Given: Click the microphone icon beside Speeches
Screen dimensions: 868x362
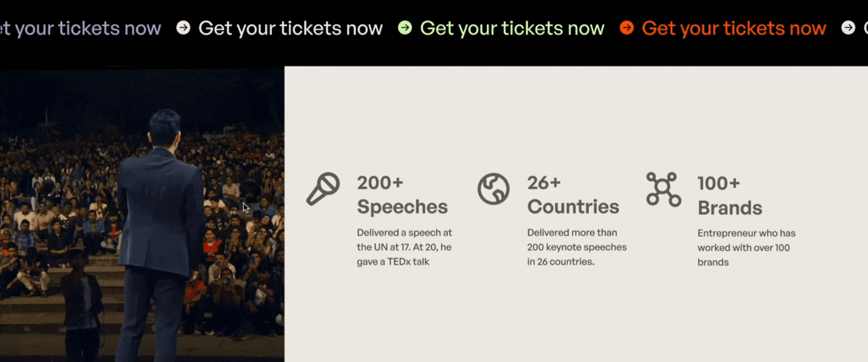Looking at the screenshot, I should (323, 189).
